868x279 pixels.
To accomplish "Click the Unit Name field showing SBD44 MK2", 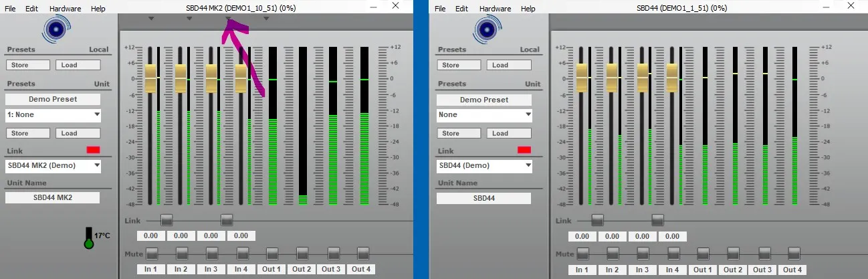I will tap(53, 198).
